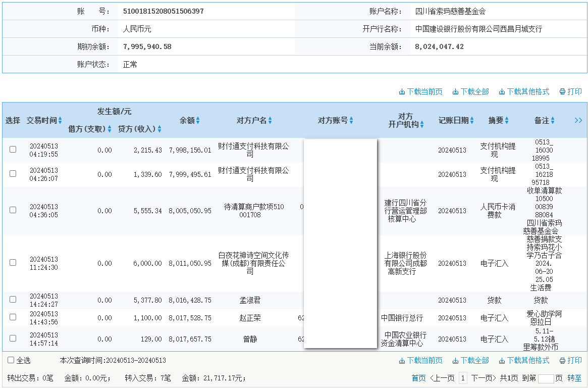Select the 04:26:07 transaction checkbox
The width and height of the screenshot is (588, 388).
click(13, 174)
